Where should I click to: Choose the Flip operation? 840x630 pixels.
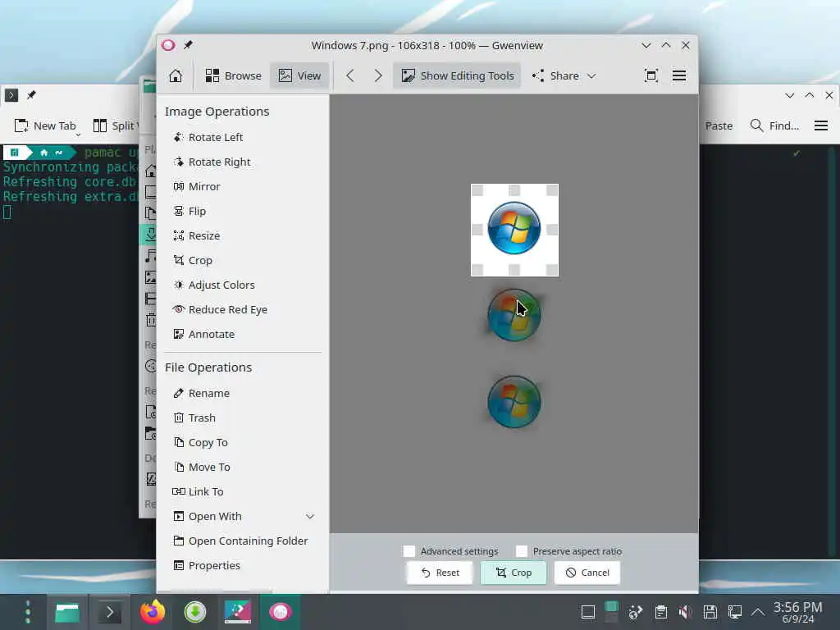coord(189,211)
